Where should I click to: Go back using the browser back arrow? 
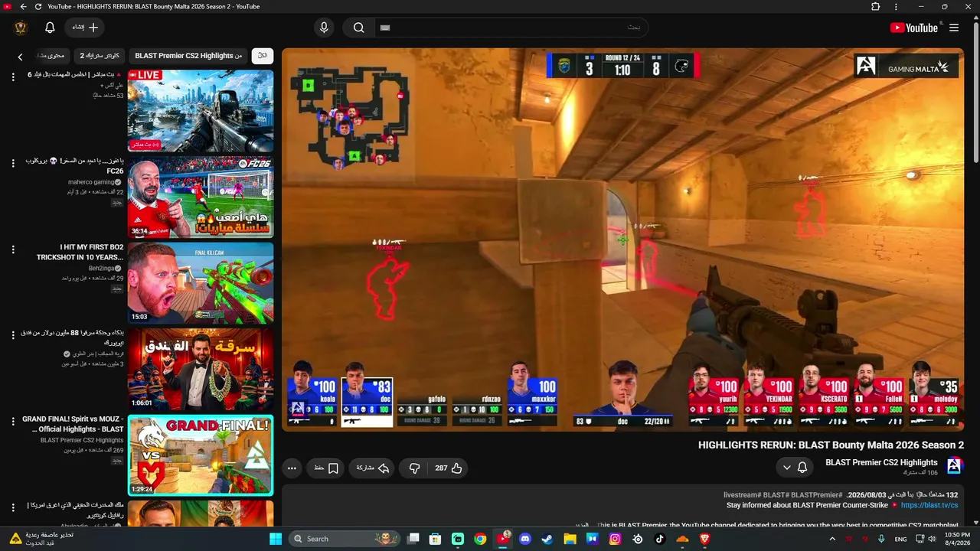[x=23, y=7]
